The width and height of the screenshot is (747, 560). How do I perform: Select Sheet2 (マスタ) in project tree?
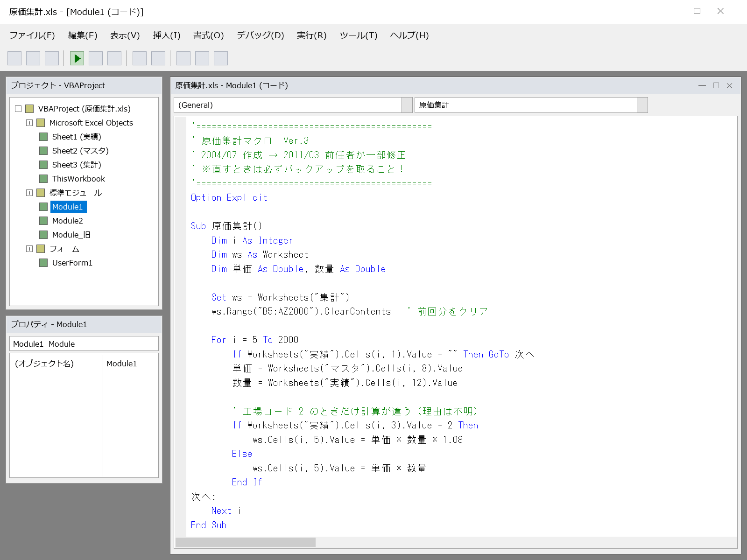[80, 151]
